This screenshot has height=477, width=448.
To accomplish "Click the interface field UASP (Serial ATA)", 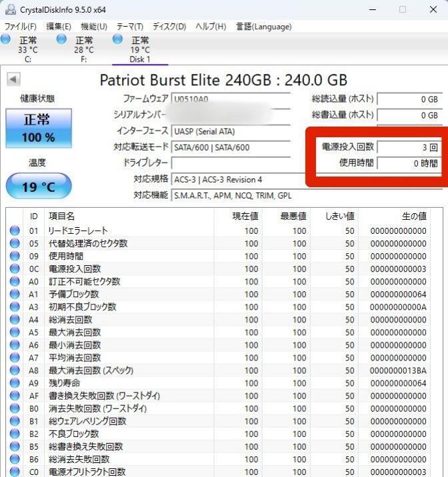I will [x=231, y=131].
